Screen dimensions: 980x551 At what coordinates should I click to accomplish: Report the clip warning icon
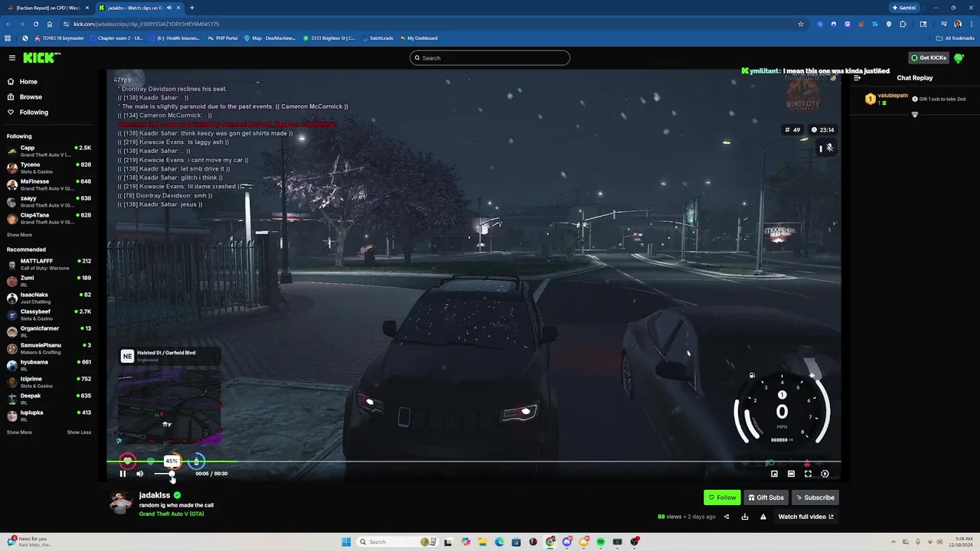763,517
